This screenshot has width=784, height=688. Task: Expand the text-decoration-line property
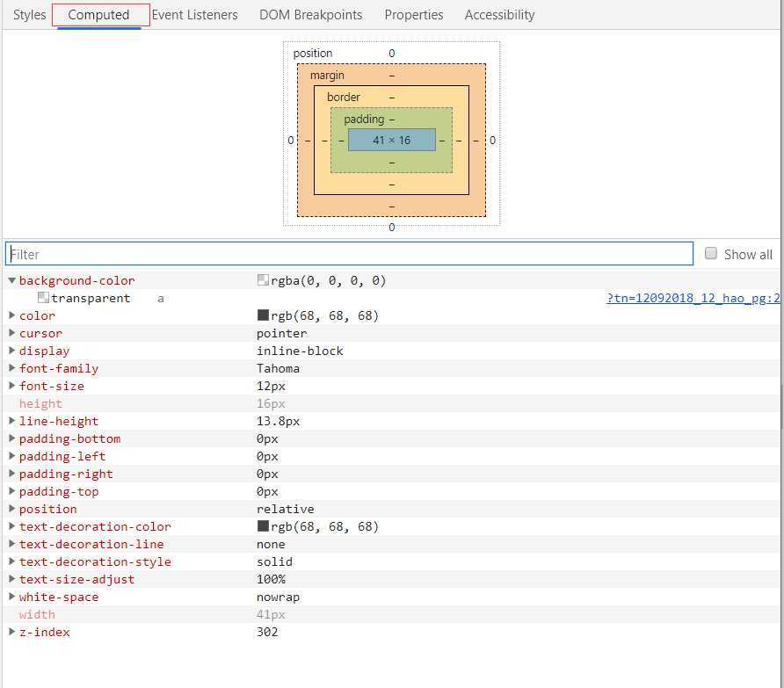12,544
